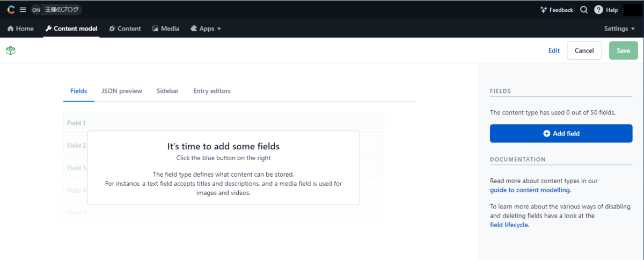
Task: Open the ON organization avatar badge
Action: (36, 10)
